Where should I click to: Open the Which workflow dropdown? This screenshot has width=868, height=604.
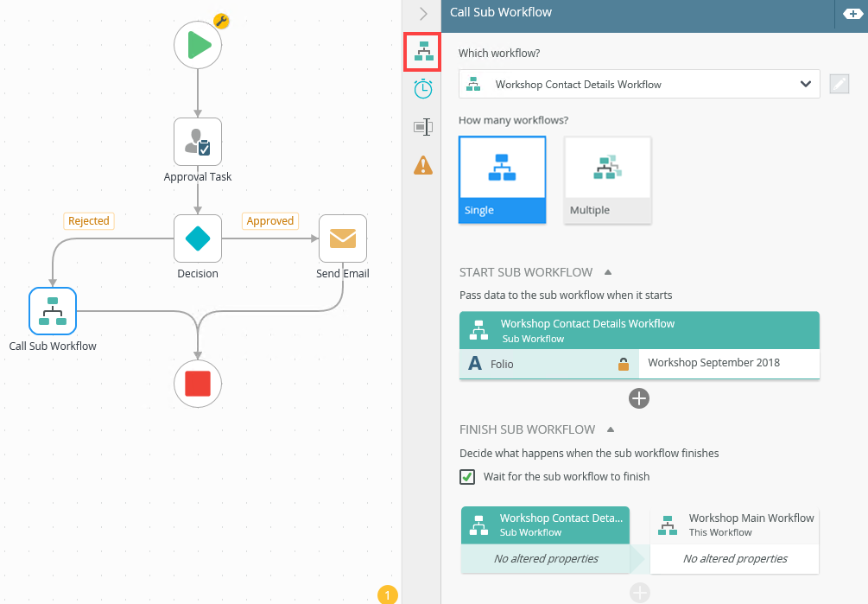click(639, 85)
